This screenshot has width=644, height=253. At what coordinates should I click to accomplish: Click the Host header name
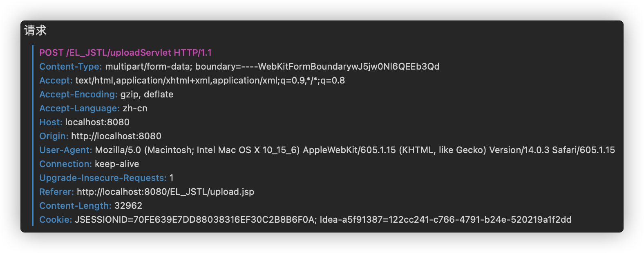51,122
